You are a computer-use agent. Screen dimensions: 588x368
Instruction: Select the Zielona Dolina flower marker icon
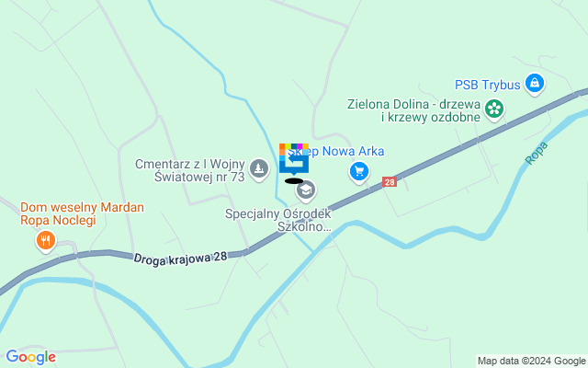(x=494, y=109)
